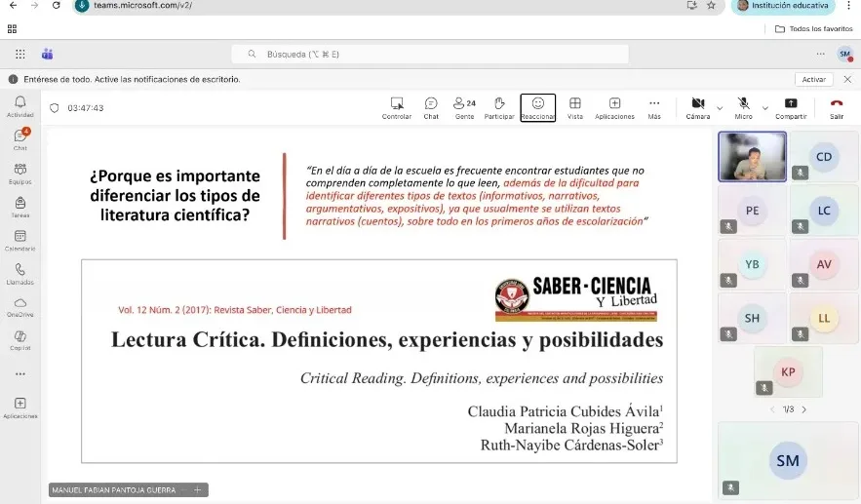This screenshot has height=504, width=861.
Task: Show more apps via sidebar ellipsis
Action: click(x=20, y=374)
